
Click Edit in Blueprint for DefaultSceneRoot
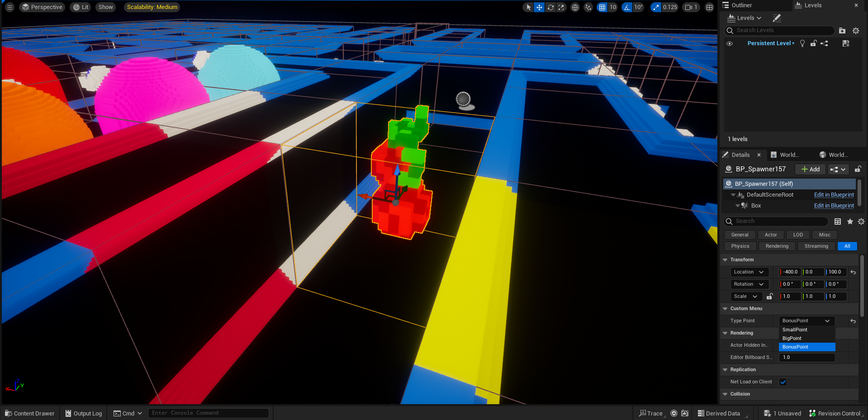pyautogui.click(x=834, y=195)
